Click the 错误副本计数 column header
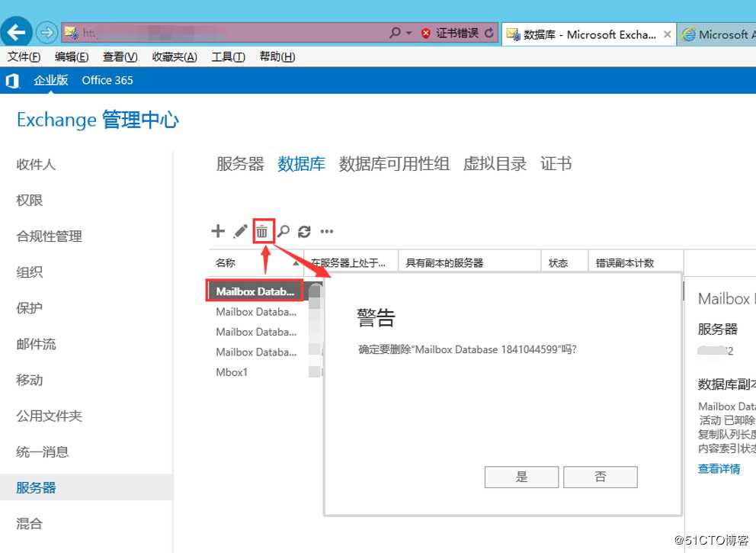 click(636, 263)
